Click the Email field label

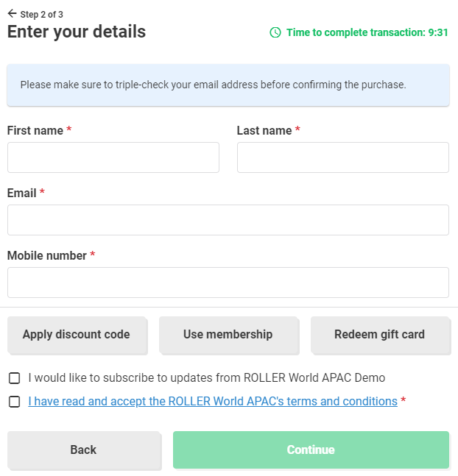pyautogui.click(x=21, y=193)
